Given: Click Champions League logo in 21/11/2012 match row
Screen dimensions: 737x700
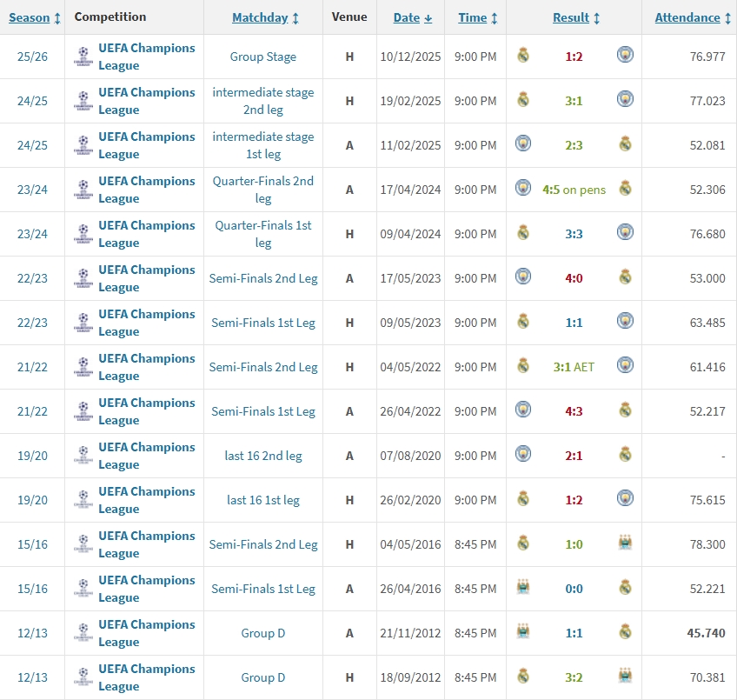Looking at the screenshot, I should coord(83,633).
